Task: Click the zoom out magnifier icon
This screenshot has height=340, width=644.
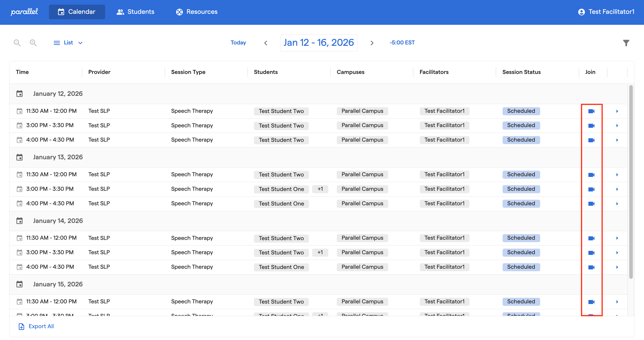Action: (17, 43)
